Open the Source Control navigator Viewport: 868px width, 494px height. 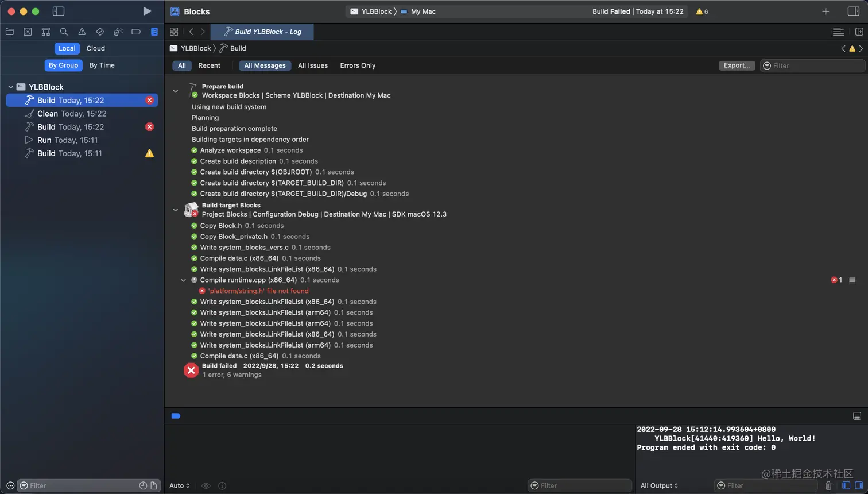click(28, 32)
